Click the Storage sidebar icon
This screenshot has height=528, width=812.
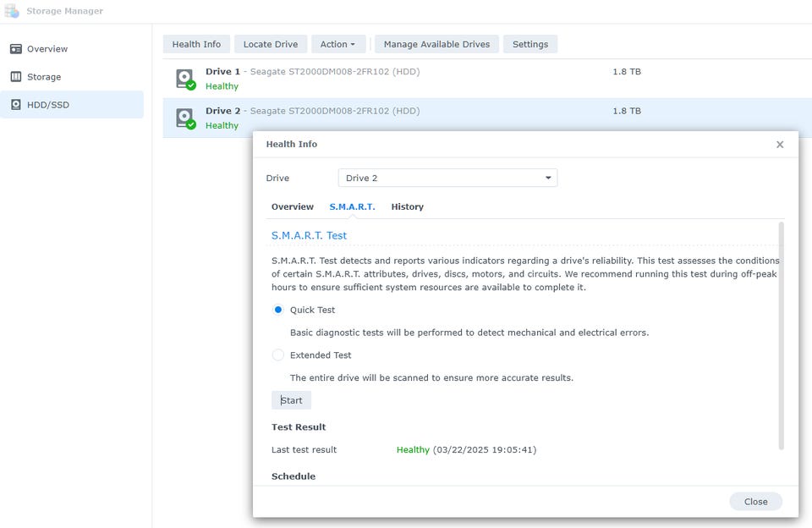pyautogui.click(x=16, y=77)
